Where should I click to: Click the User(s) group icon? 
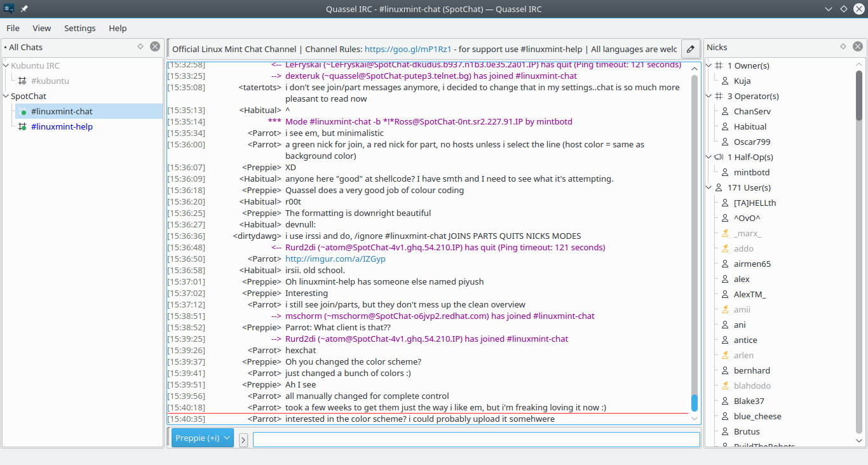[719, 187]
